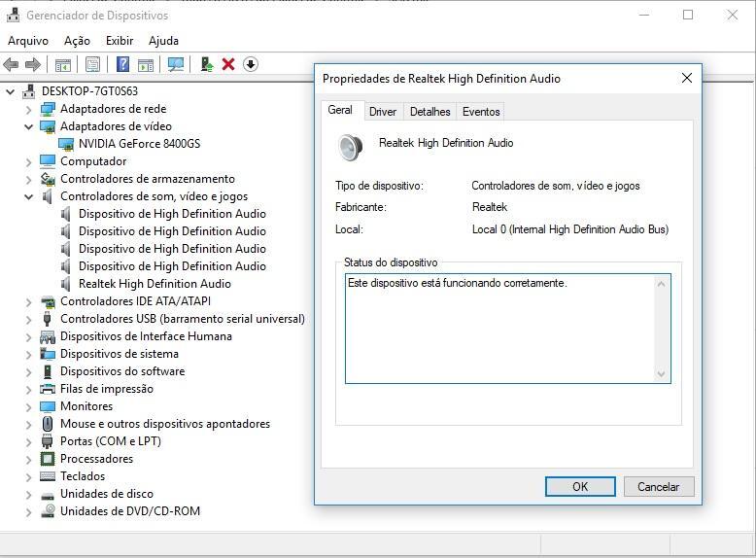The image size is (756, 558).
Task: Open the Arquivo menu
Action: tap(28, 41)
